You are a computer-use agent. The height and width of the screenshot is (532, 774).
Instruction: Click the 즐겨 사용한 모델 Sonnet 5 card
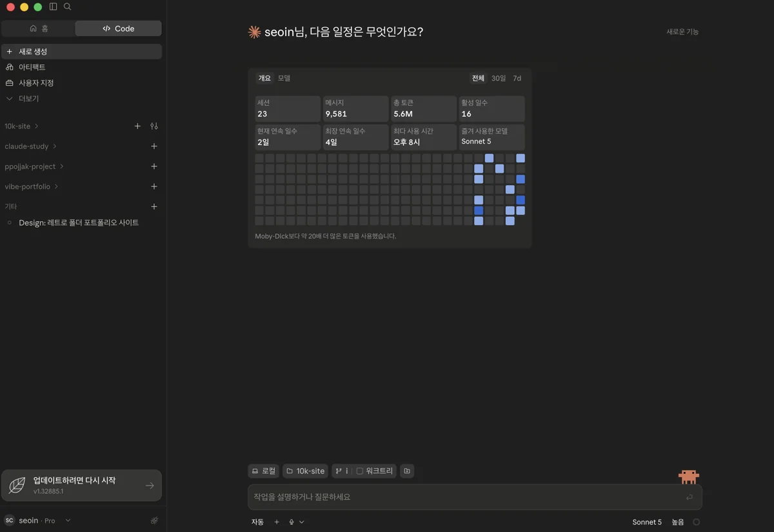point(491,137)
